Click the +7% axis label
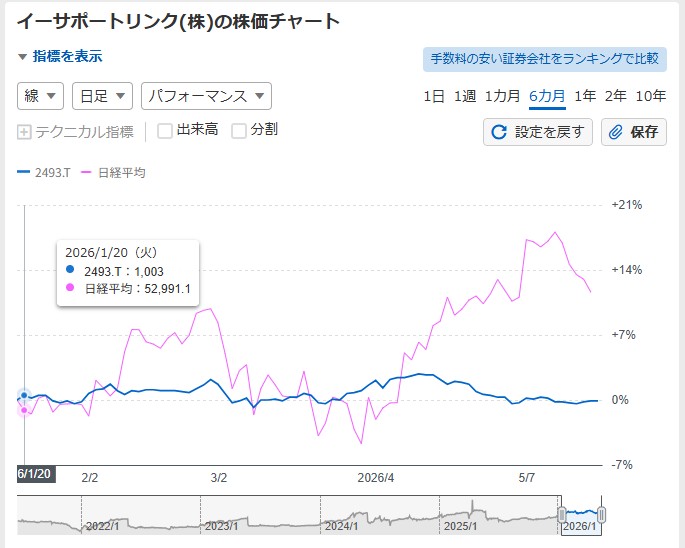The height and width of the screenshot is (548, 685). pos(623,335)
